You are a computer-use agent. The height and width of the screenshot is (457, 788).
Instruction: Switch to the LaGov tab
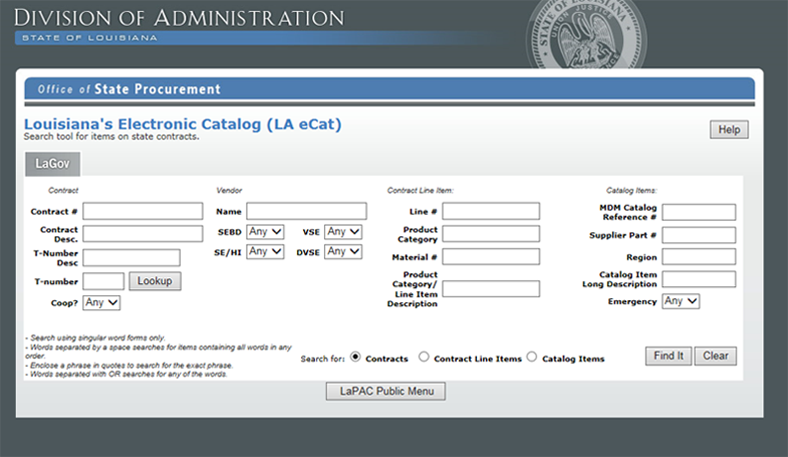[53, 164]
